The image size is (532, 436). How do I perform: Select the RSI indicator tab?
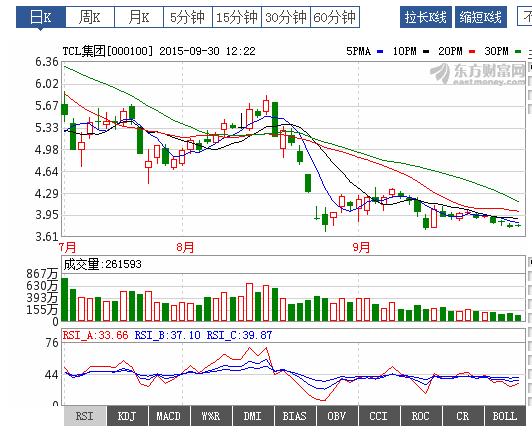point(85,416)
